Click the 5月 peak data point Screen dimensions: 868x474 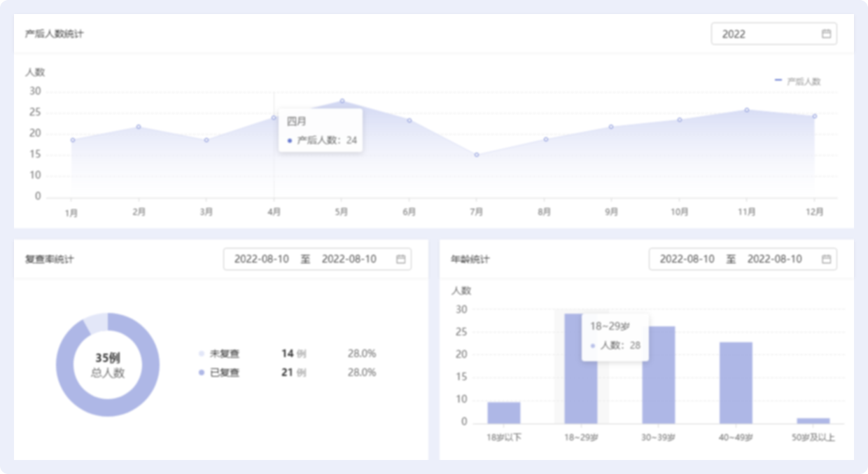[342, 101]
